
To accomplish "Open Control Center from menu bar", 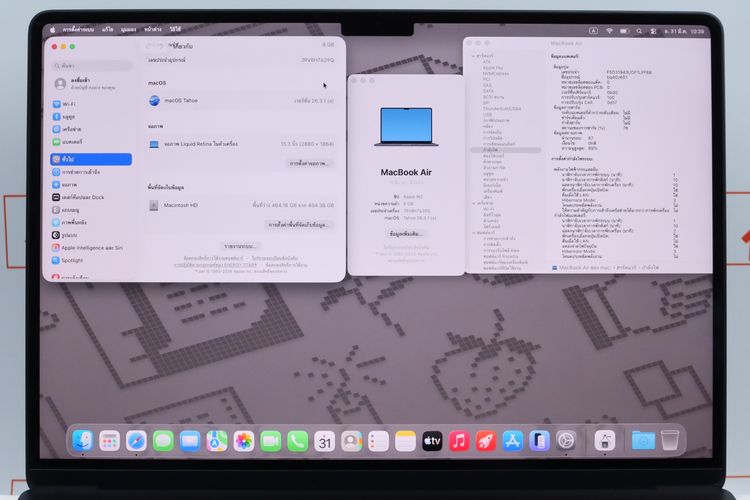I will [x=653, y=31].
